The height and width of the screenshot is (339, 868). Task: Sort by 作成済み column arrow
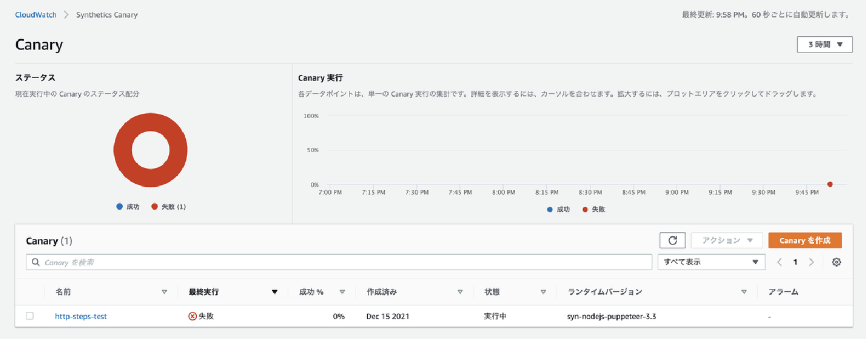click(460, 292)
